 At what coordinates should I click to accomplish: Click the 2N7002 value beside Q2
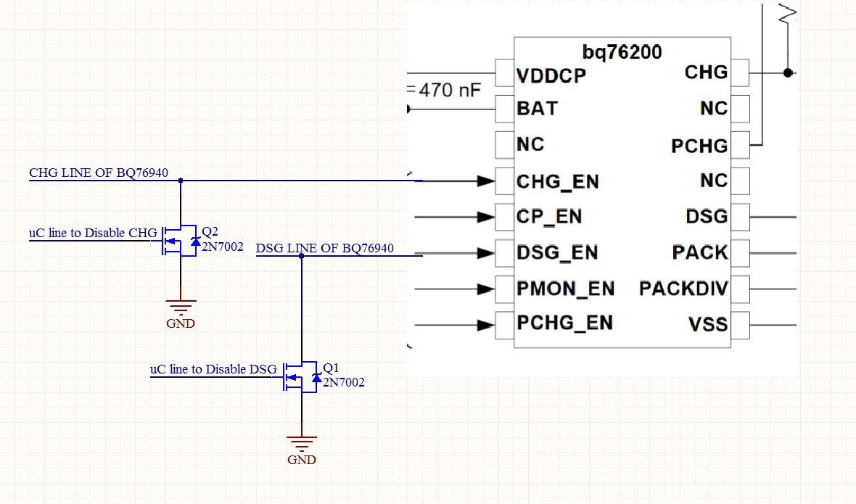tap(223, 247)
